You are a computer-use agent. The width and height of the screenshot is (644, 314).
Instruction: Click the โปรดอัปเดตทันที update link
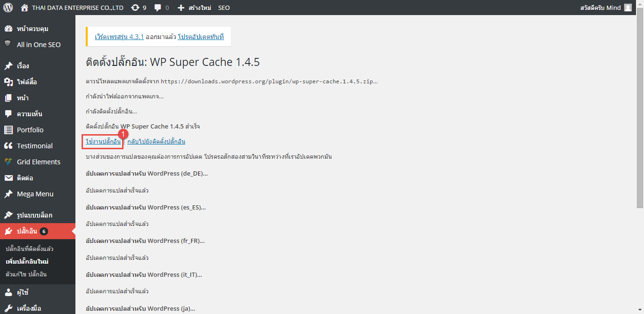click(x=200, y=36)
